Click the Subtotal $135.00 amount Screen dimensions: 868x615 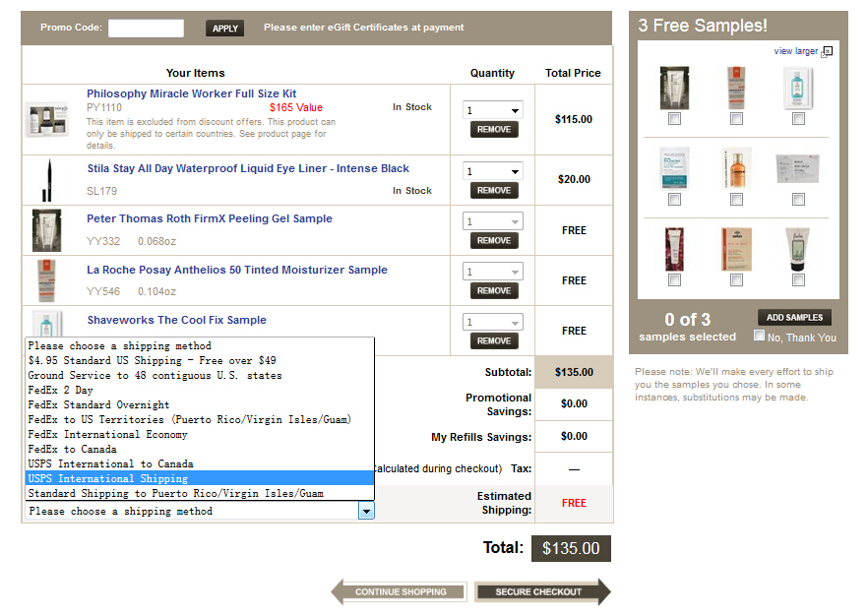pyautogui.click(x=574, y=372)
